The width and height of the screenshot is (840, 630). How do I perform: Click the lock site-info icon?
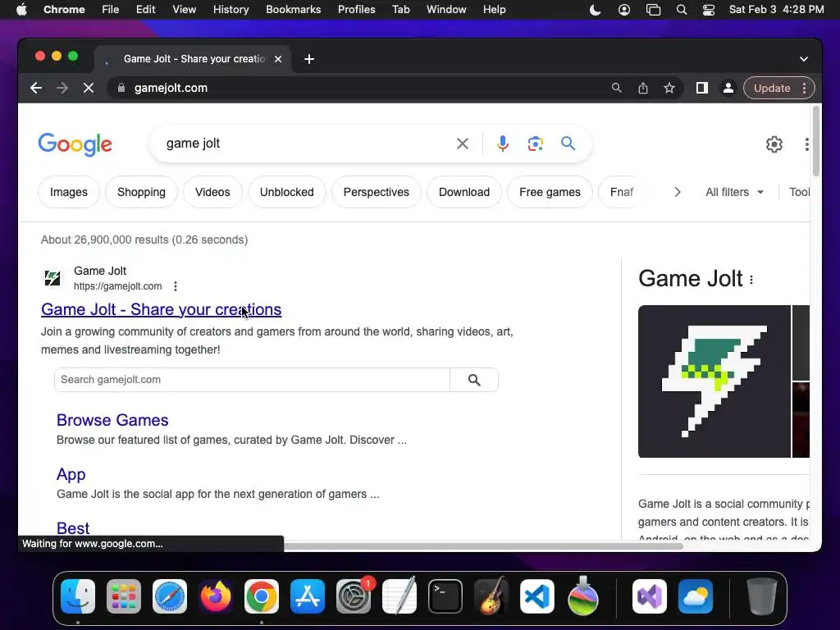121,88
